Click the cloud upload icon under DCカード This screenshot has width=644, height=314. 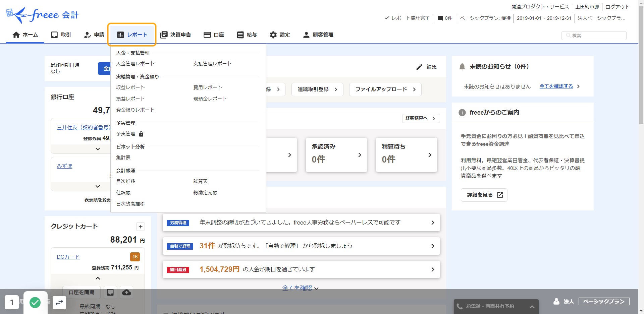click(x=126, y=293)
